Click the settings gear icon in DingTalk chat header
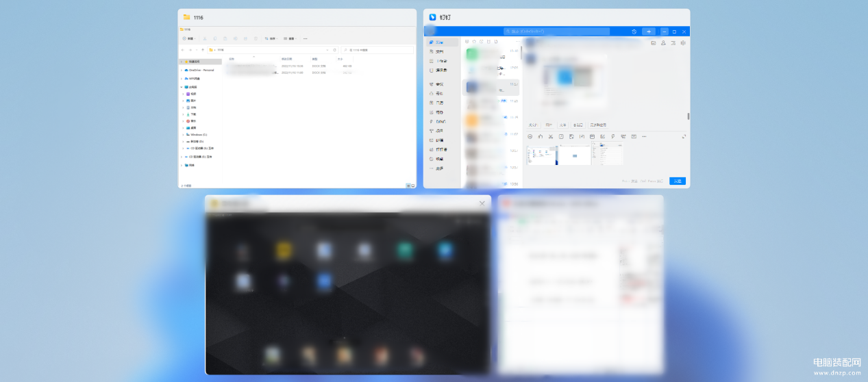Screen dimensions: 868x382 tap(683, 43)
